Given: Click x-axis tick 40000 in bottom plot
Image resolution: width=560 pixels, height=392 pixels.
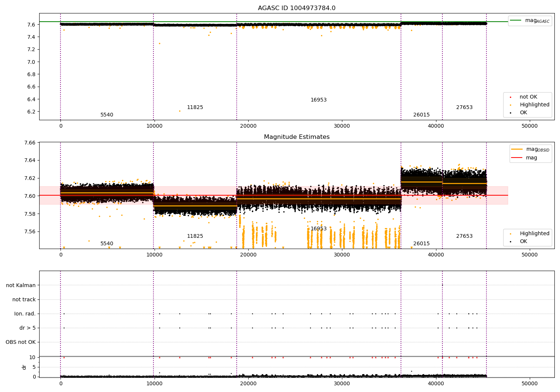Looking at the screenshot, I should [436, 383].
